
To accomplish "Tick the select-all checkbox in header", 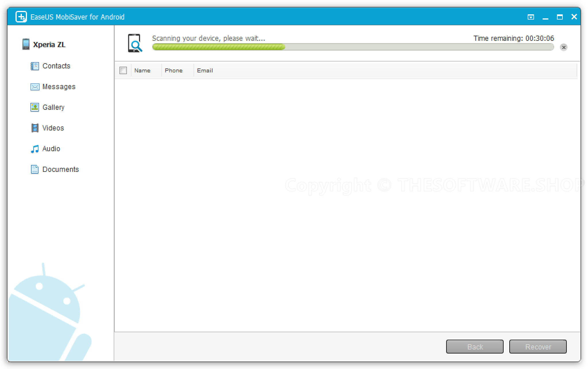I will pyautogui.click(x=123, y=70).
